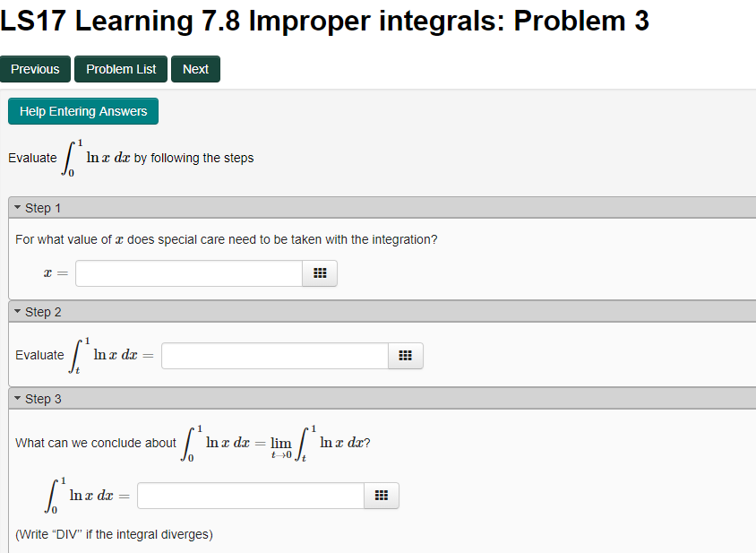Open the math keypad beside the Step 3 answer

[x=382, y=495]
